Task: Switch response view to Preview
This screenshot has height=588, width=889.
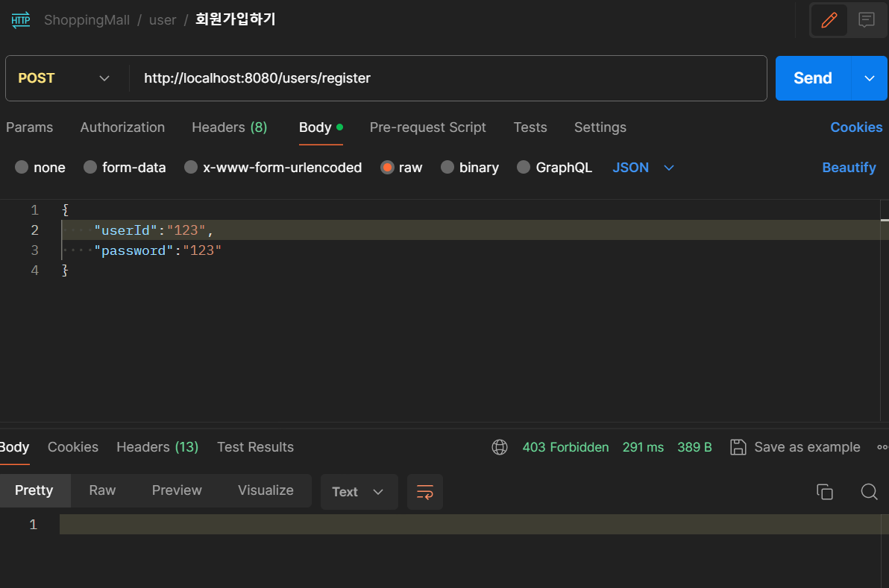Action: (x=176, y=490)
